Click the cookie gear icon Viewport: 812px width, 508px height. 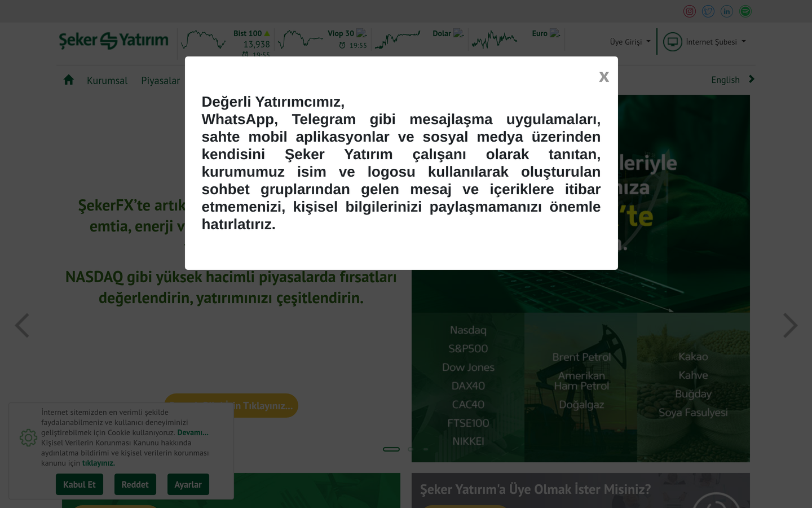[x=28, y=437]
